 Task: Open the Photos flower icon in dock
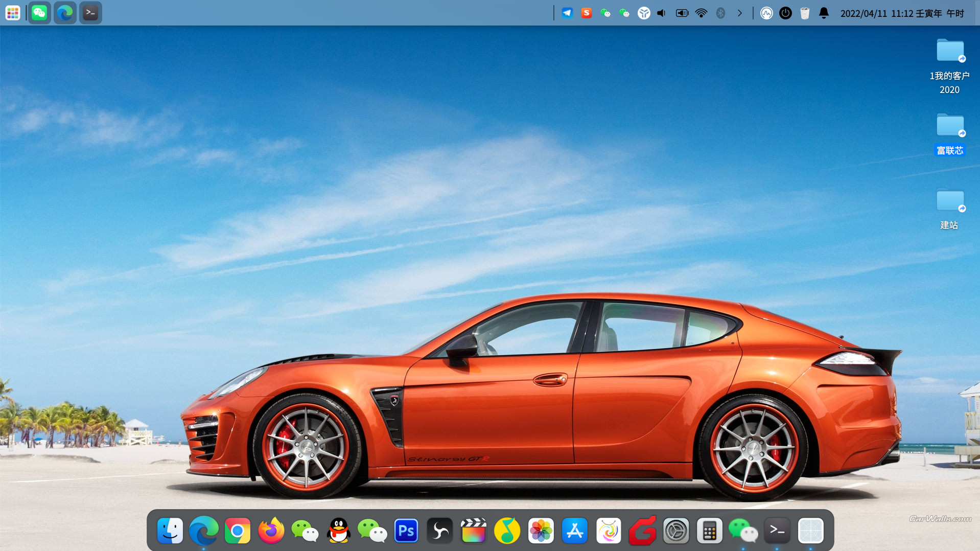(x=541, y=531)
